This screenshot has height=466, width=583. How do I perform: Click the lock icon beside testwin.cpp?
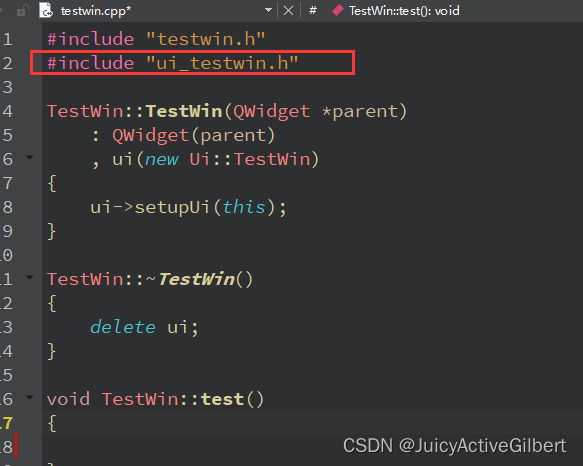23,10
